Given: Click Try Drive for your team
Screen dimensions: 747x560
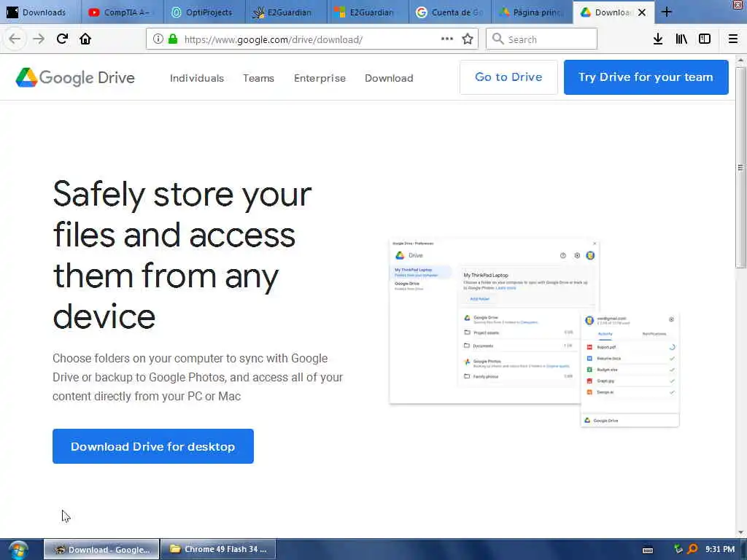Looking at the screenshot, I should tap(646, 77).
